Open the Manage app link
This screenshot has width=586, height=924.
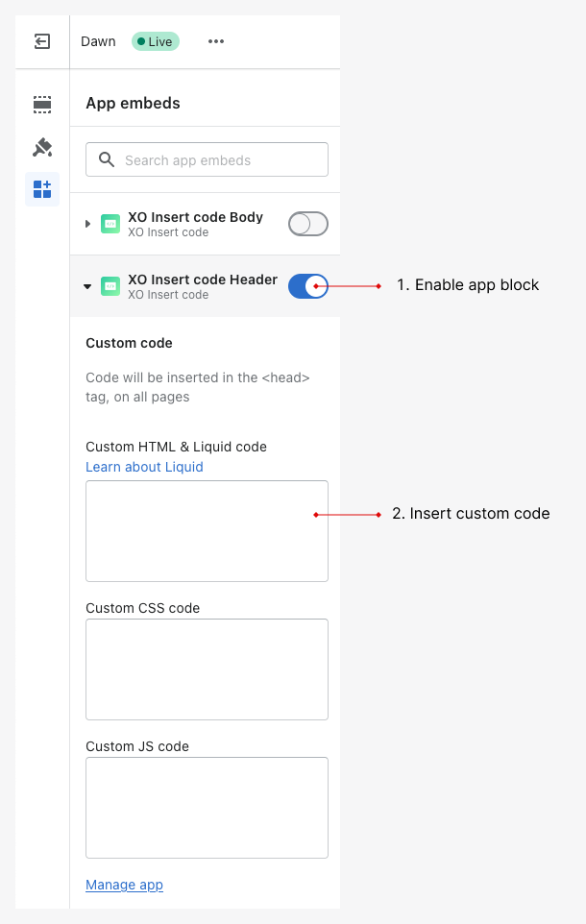(124, 885)
